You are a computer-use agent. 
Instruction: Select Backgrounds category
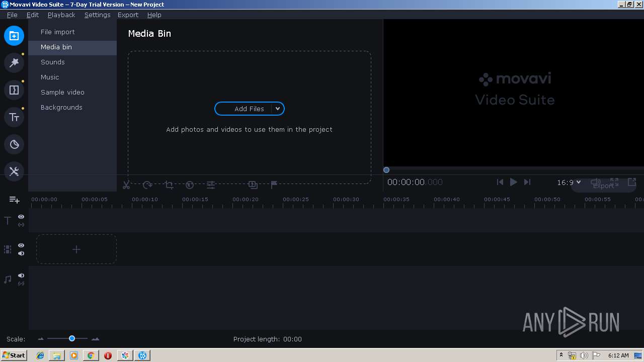tap(72, 107)
